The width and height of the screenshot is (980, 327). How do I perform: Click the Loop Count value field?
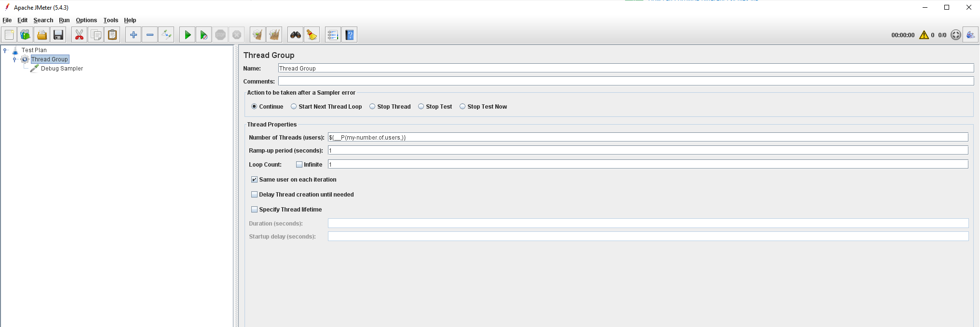(648, 164)
